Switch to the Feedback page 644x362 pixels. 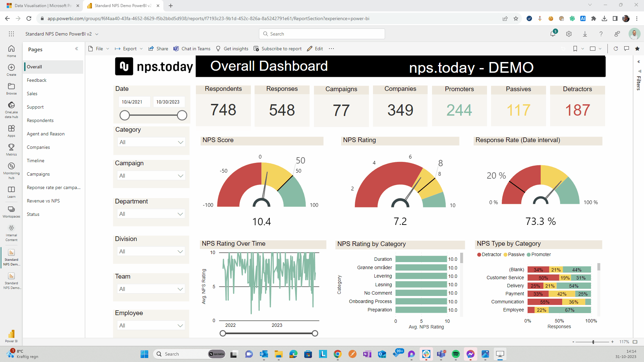[x=37, y=80]
